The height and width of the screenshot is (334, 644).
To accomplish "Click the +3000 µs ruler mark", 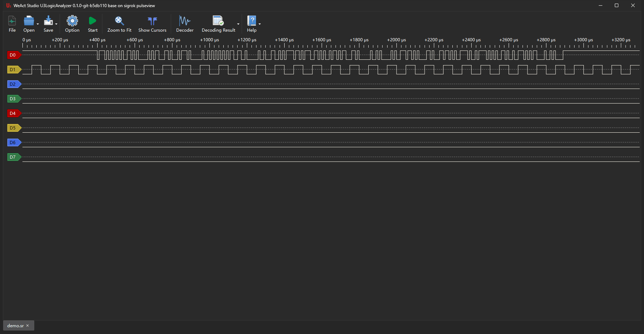I will tap(583, 40).
